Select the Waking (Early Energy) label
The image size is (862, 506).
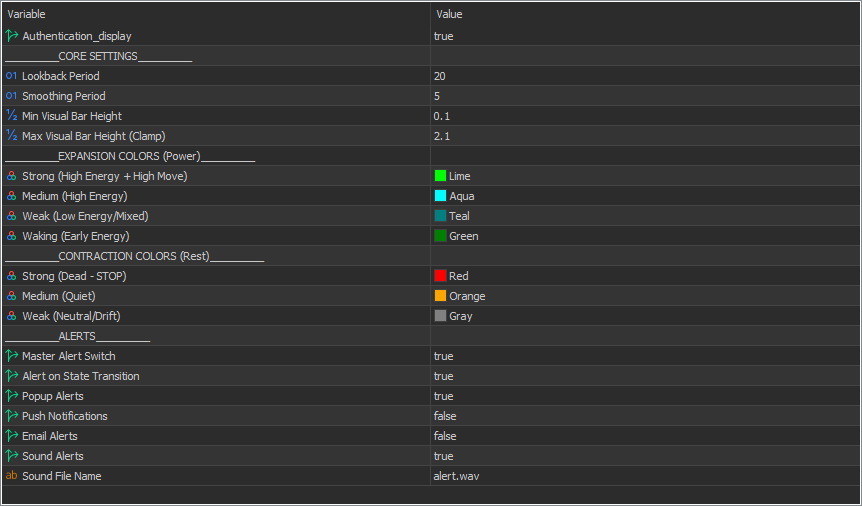pyautogui.click(x=76, y=236)
